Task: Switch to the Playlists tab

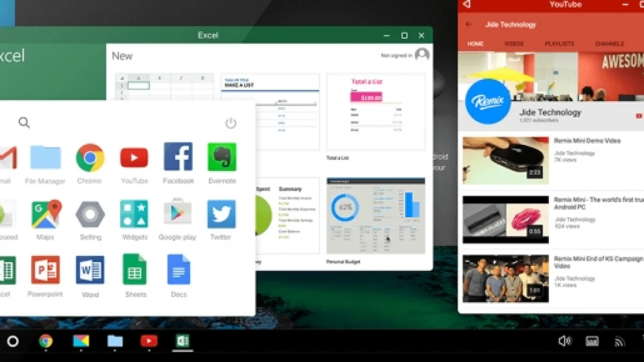Action: (x=559, y=44)
